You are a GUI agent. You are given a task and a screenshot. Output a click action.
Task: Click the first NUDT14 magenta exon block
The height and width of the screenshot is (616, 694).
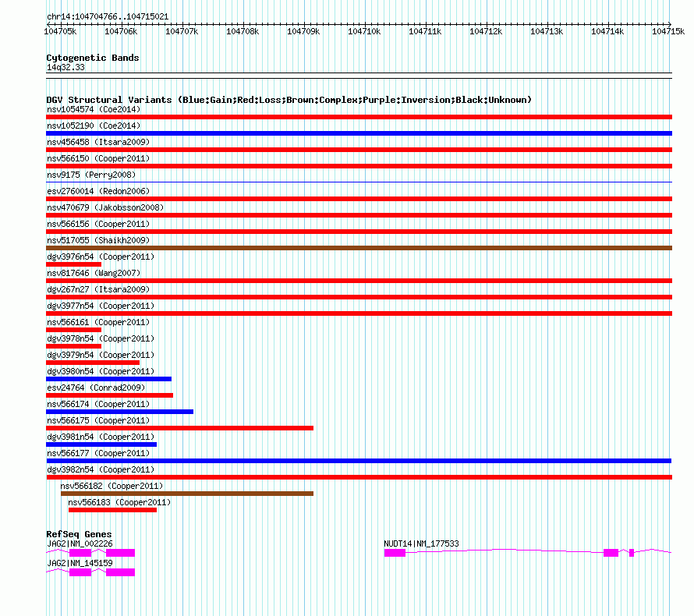395,553
